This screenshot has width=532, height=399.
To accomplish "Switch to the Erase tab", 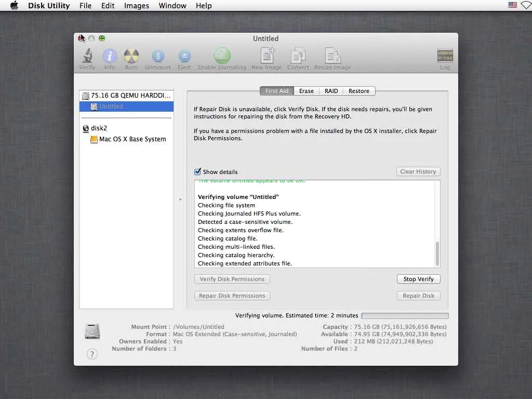I will [x=307, y=91].
